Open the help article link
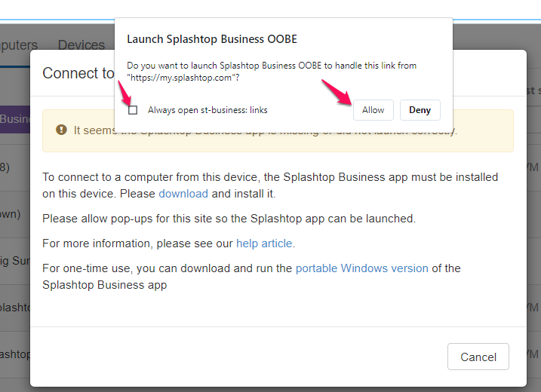 (x=264, y=243)
